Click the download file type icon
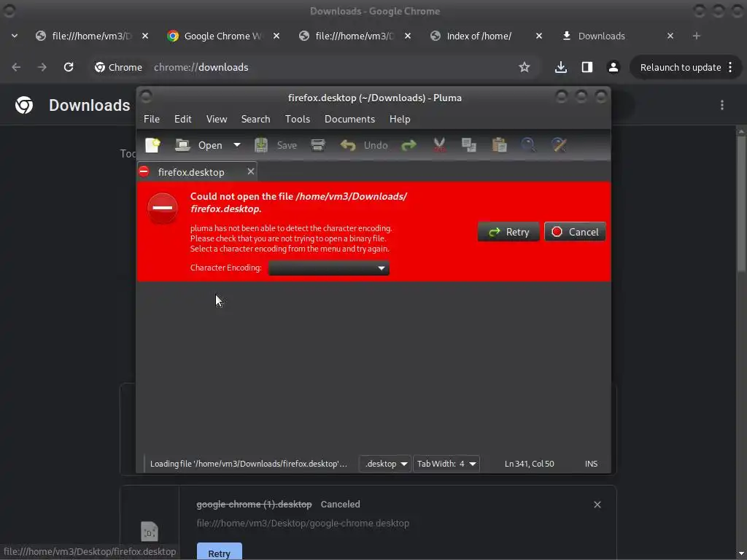747x560 pixels. tap(150, 532)
